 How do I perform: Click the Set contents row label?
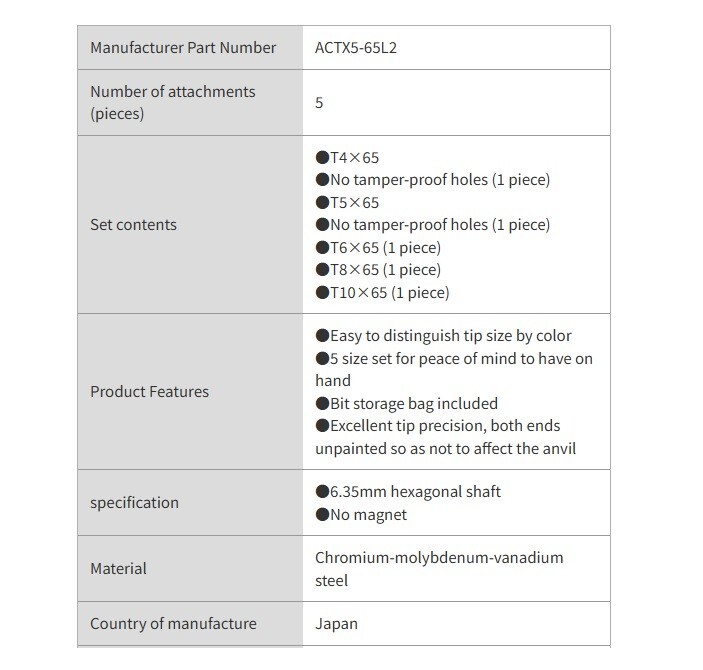[x=133, y=225]
